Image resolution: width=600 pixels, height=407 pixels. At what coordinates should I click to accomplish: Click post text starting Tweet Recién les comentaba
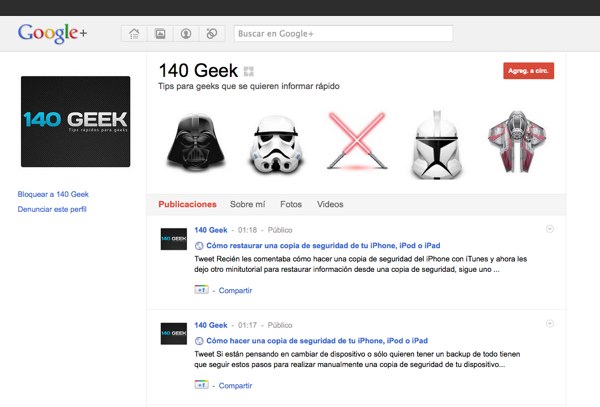click(360, 264)
